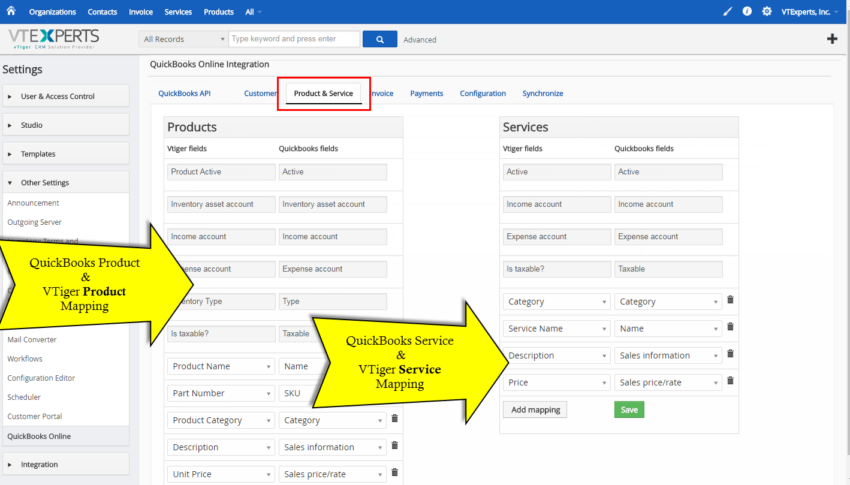
Task: Click the Product Active vtiger field
Action: pyautogui.click(x=221, y=172)
